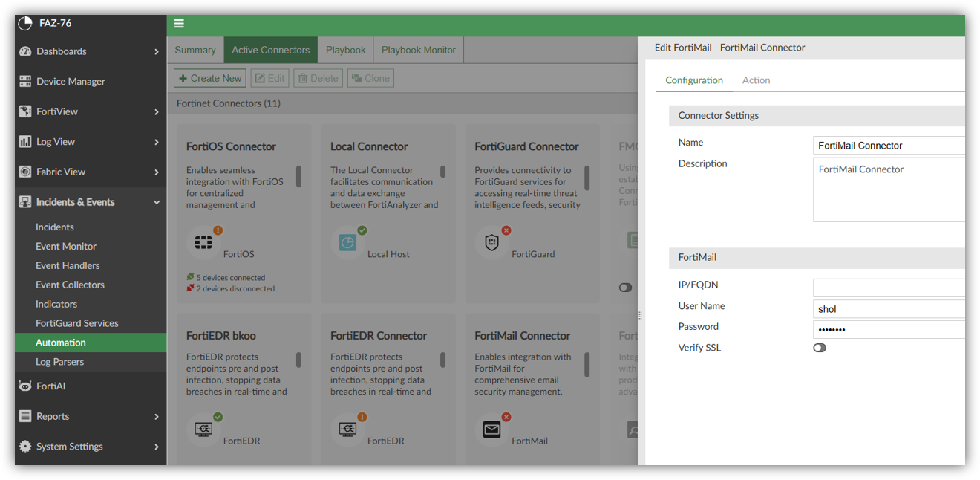Click the Create New button

click(210, 78)
